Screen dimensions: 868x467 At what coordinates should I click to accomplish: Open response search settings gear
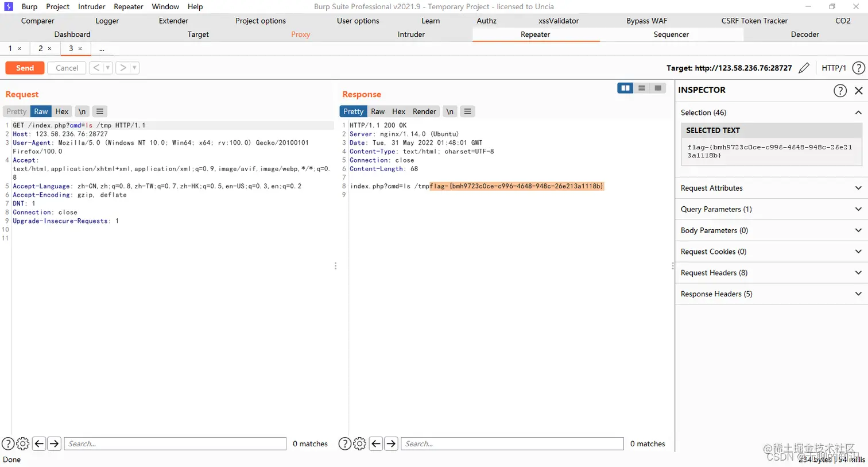point(360,443)
